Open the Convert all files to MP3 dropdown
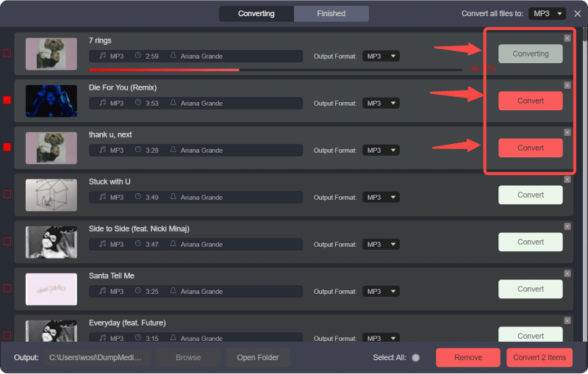The height and width of the screenshot is (374, 588). pos(547,13)
